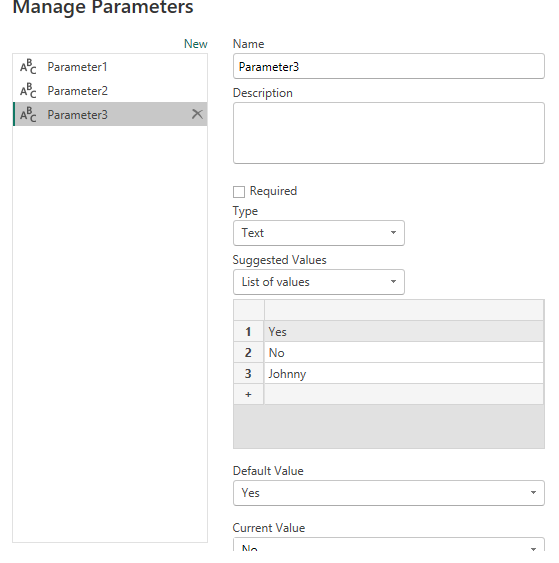
Task: Select Parameter3 in the parameter list
Action: point(110,115)
